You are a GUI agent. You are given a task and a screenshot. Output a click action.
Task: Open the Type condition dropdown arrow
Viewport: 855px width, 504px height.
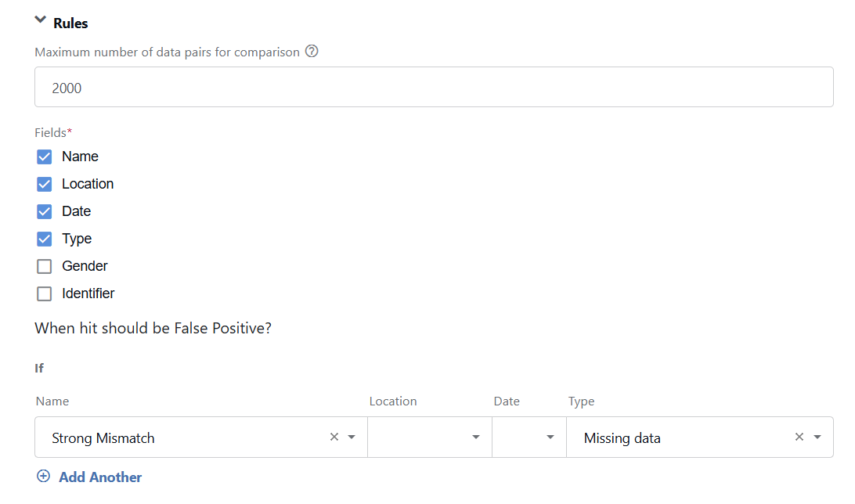click(x=817, y=437)
